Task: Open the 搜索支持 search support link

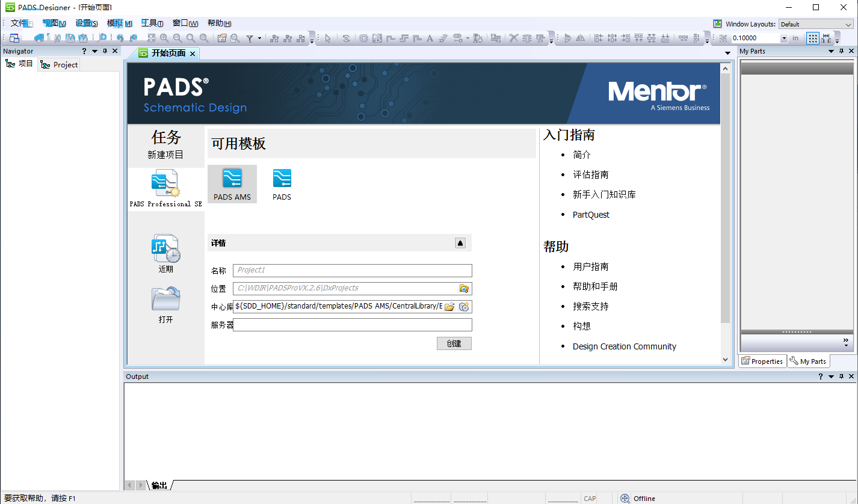Action: (591, 306)
